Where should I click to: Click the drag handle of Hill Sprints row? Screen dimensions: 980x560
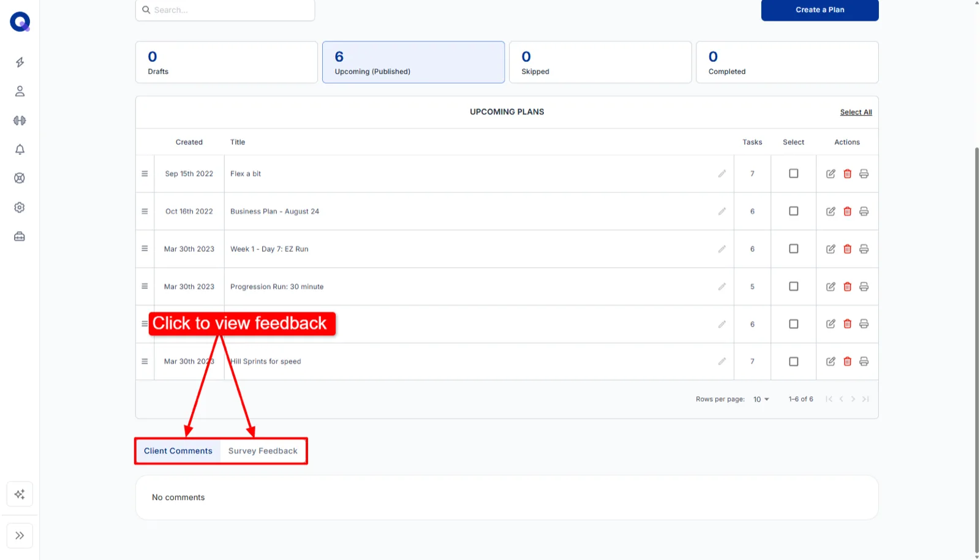[145, 361]
